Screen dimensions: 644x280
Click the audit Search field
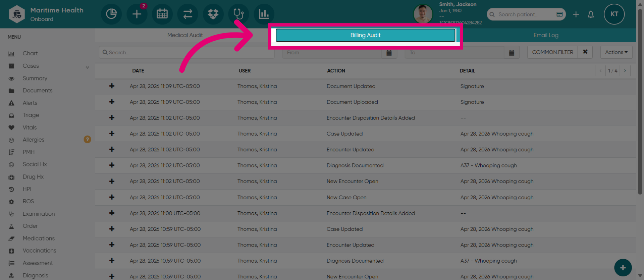click(x=186, y=53)
